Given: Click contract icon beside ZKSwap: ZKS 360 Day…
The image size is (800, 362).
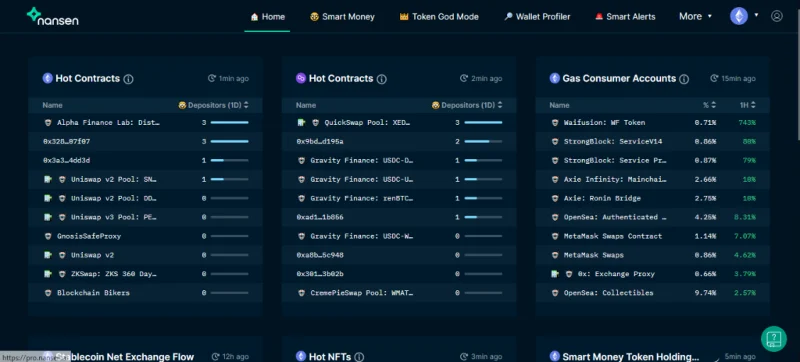Looking at the screenshot, I should tap(47, 274).
